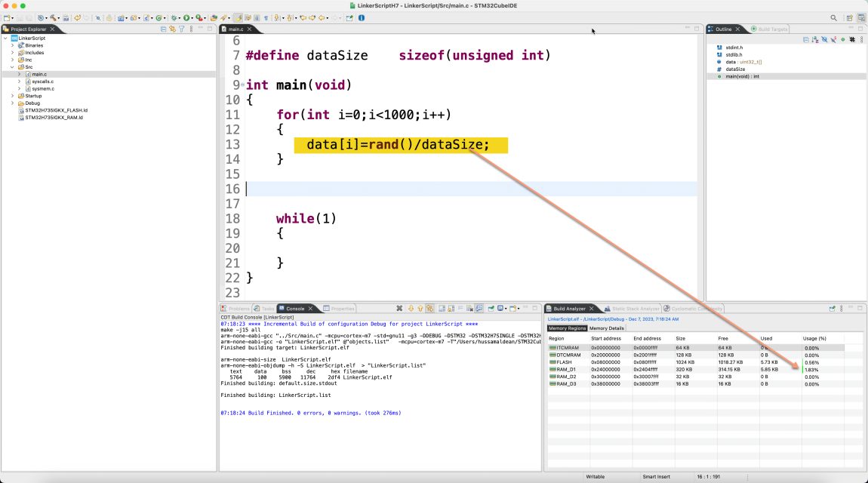Toggle scroll lock in the Console view
The width and height of the screenshot is (868, 483).
(451, 309)
